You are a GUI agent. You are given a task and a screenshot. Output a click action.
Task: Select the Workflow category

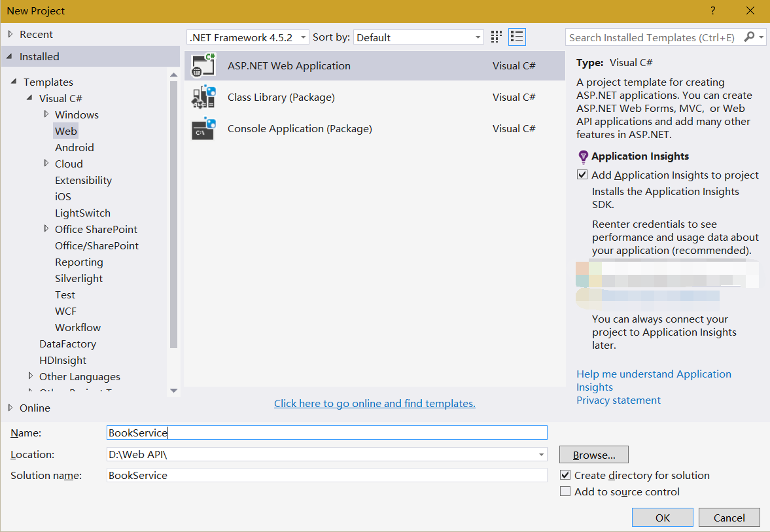(78, 328)
